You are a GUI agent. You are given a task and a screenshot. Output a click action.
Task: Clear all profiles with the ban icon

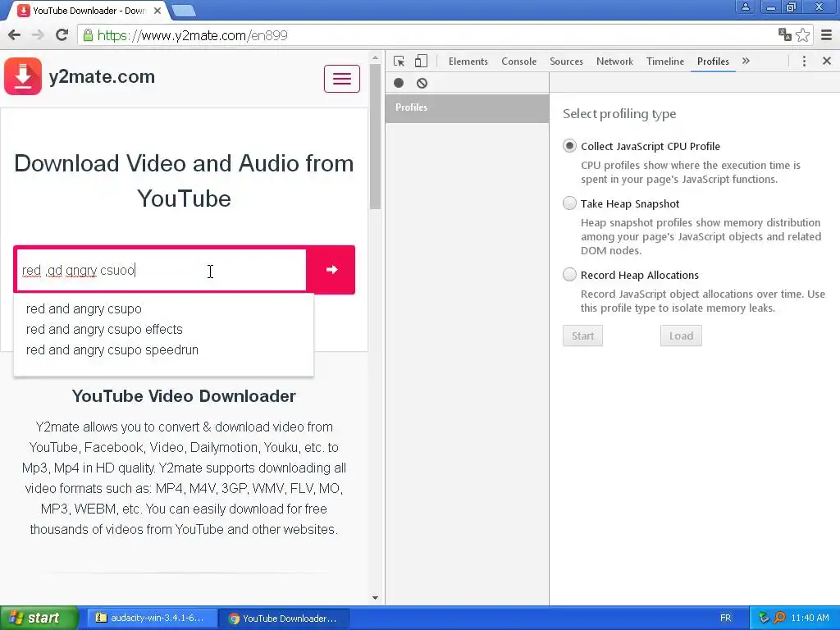pyautogui.click(x=422, y=83)
